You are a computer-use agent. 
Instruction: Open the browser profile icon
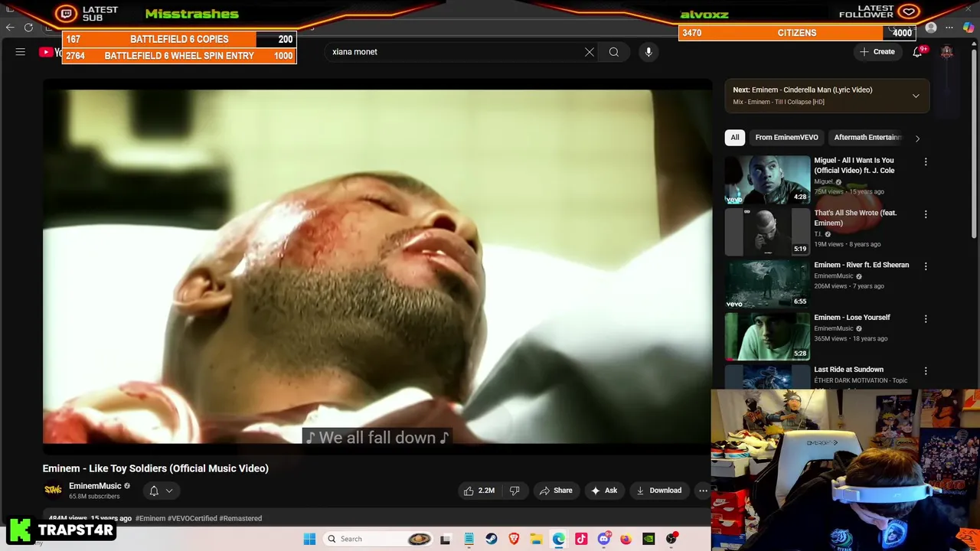pyautogui.click(x=931, y=28)
